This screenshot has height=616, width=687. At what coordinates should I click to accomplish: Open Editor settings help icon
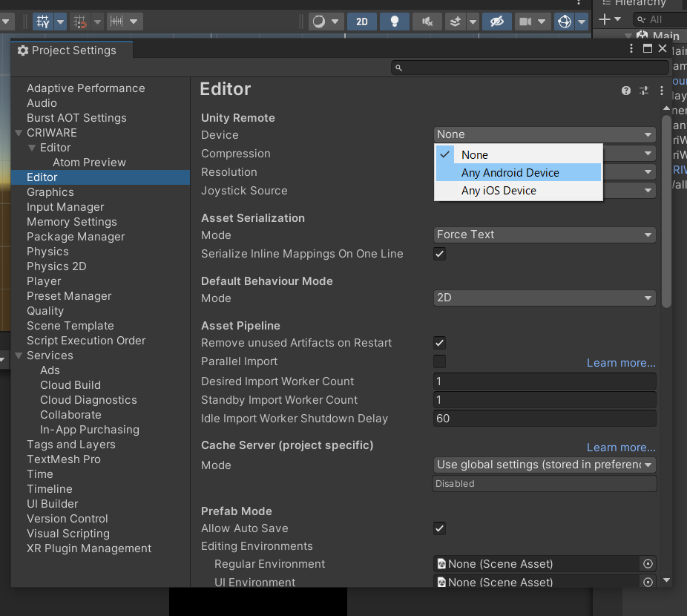click(625, 91)
